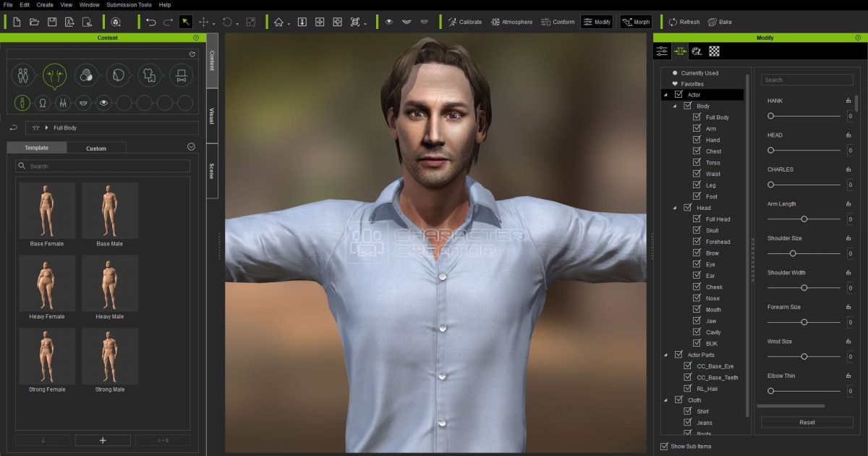Click the Open Project folder icon

[34, 22]
